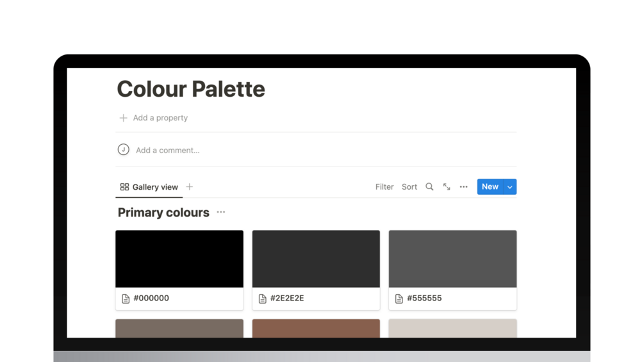
Task: Expand the New button dropdown arrow
Action: 510,187
